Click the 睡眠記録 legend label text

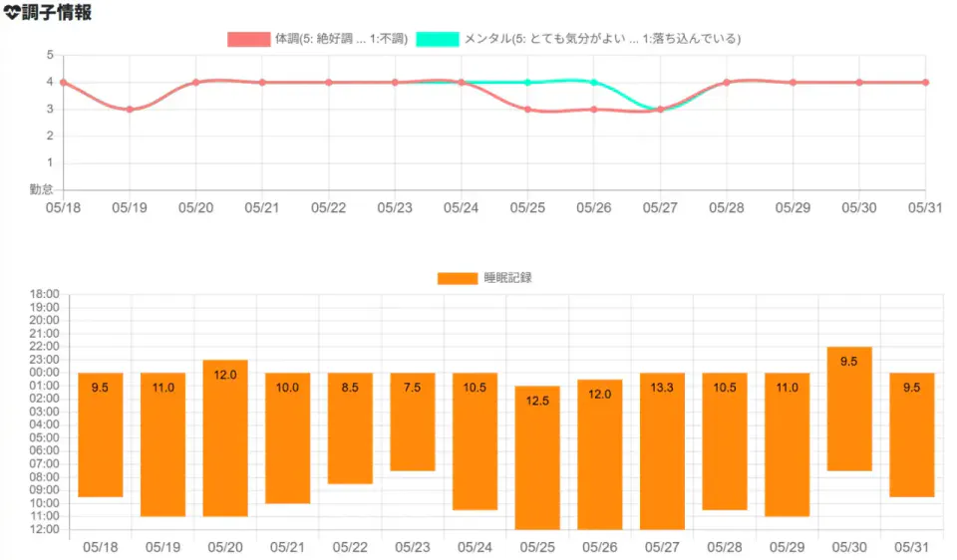coord(507,278)
